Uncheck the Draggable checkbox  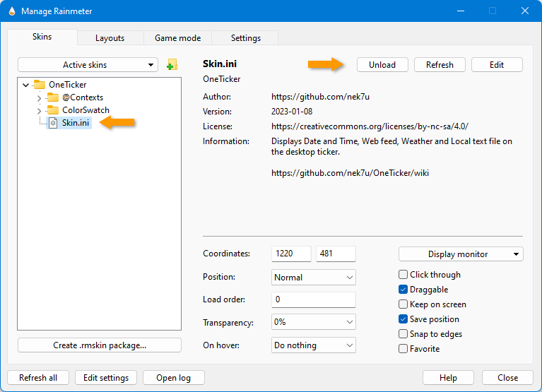403,290
